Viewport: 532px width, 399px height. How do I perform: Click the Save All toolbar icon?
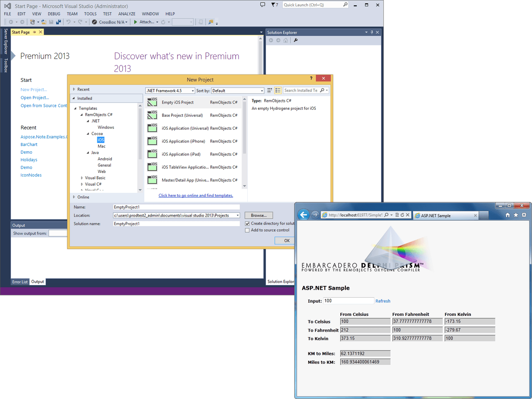(x=58, y=22)
